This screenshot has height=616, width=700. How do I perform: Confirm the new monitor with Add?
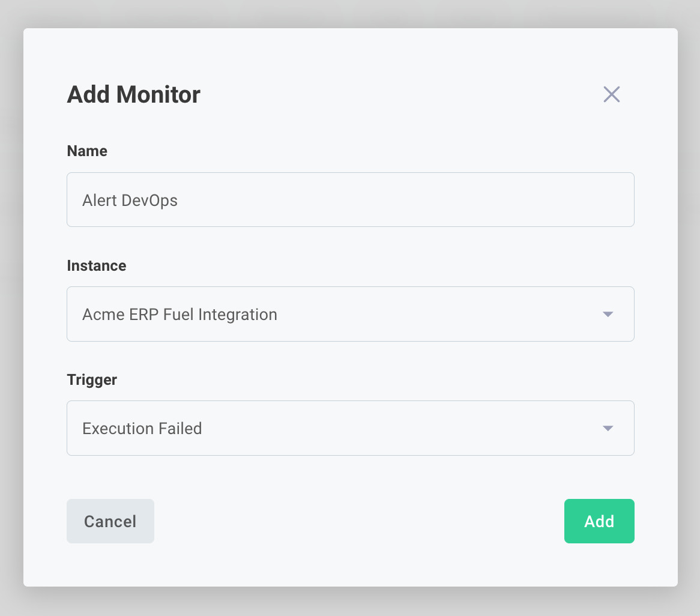tap(599, 521)
